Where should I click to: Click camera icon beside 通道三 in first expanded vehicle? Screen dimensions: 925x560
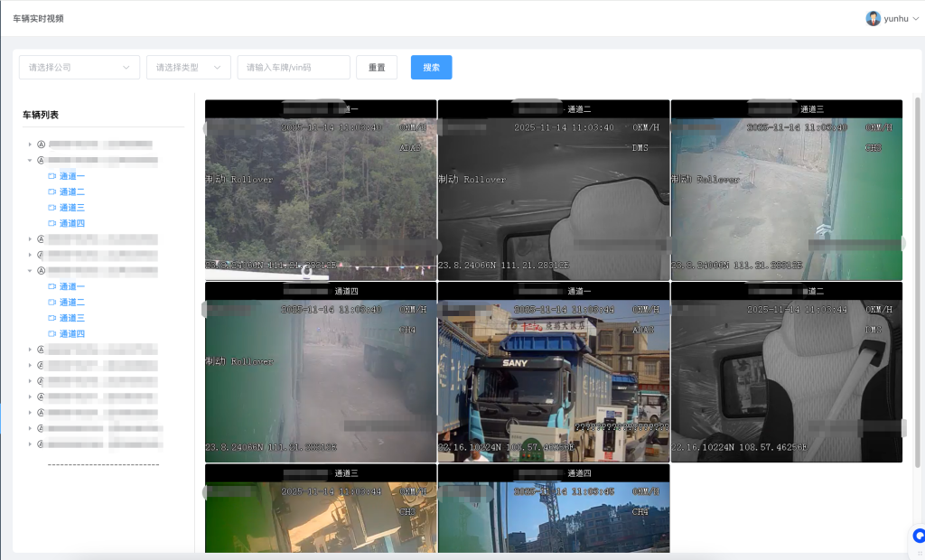(x=51, y=208)
